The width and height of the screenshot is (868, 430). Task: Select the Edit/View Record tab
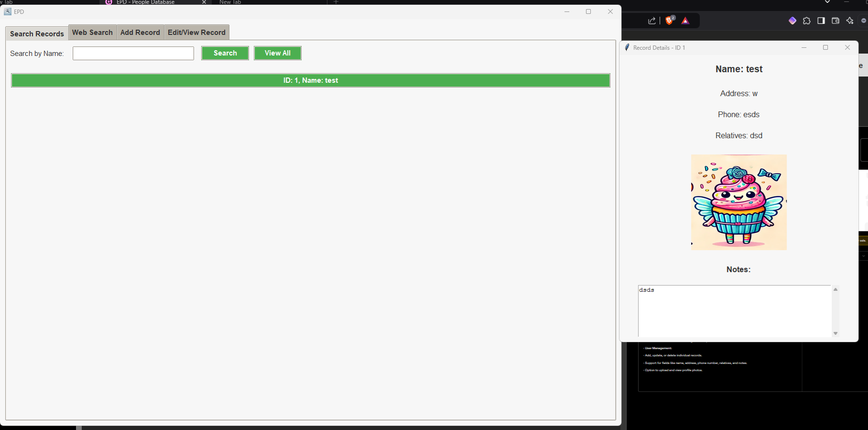(x=196, y=33)
